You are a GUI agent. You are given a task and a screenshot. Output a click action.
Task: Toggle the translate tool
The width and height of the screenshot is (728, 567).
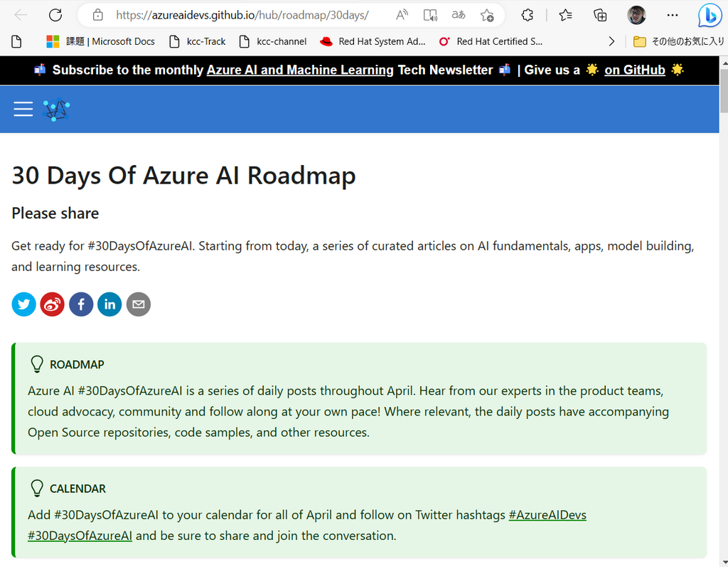point(458,15)
